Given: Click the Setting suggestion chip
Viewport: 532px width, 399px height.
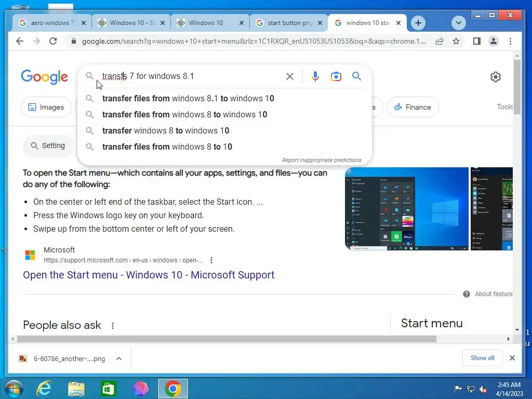Looking at the screenshot, I should click(x=48, y=145).
